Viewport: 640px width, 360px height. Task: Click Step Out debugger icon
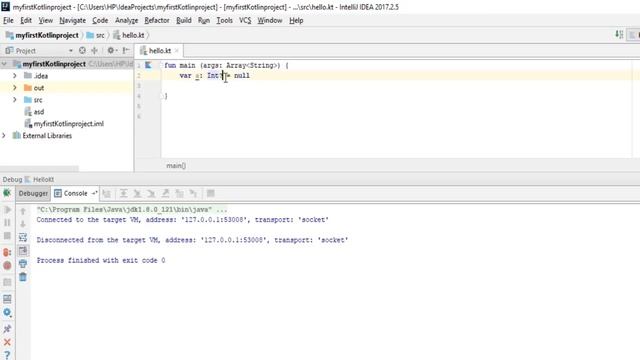(165, 193)
